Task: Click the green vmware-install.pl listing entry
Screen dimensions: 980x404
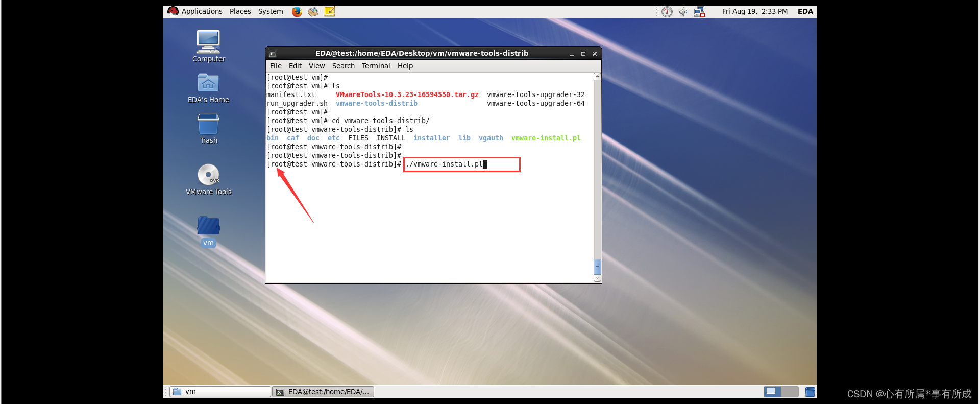Action: (x=546, y=138)
